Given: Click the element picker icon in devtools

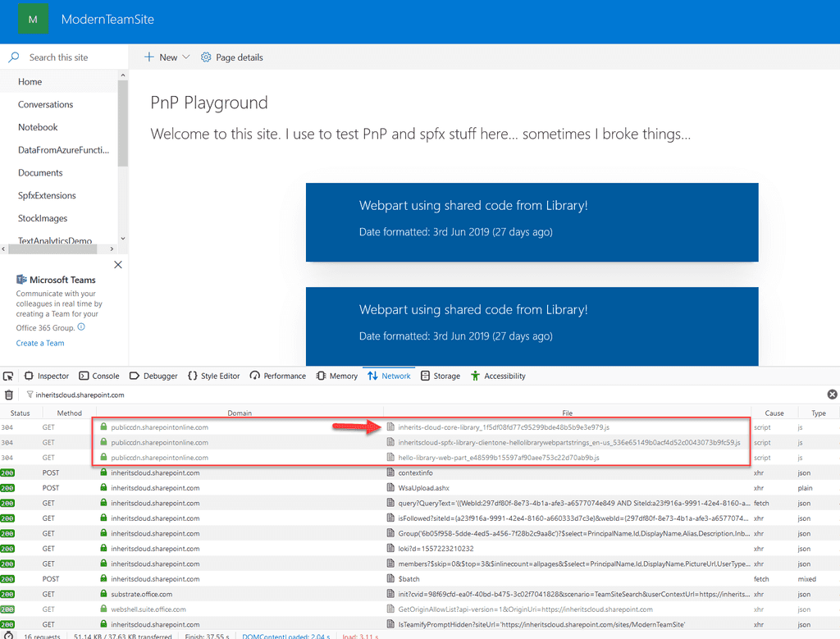Looking at the screenshot, I should pos(8,376).
